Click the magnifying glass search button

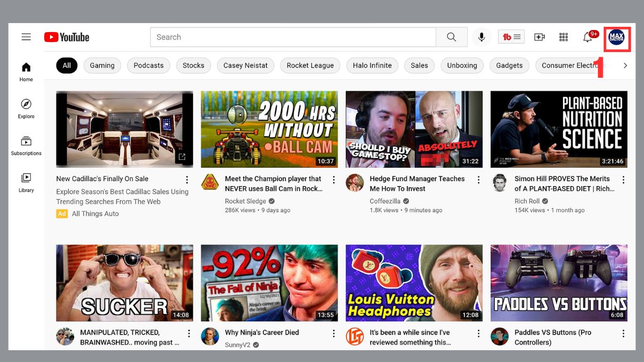point(451,37)
